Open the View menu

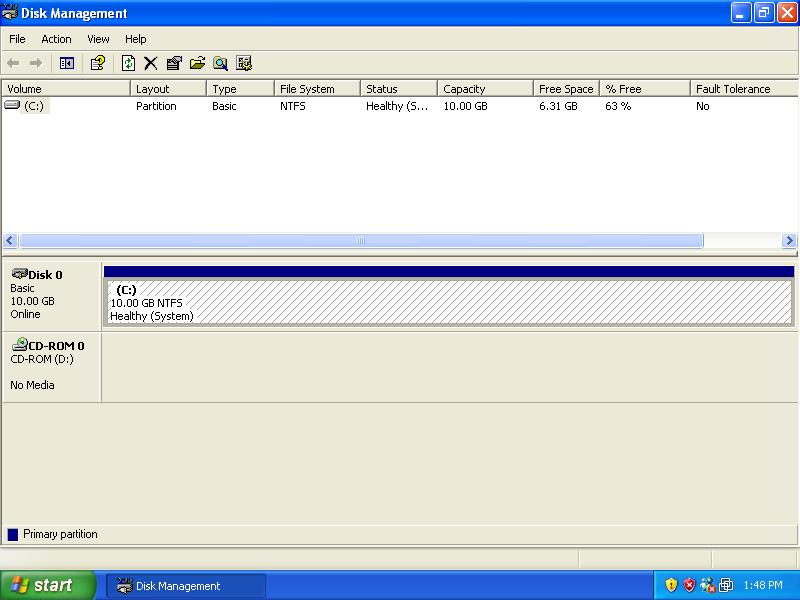[x=98, y=39]
